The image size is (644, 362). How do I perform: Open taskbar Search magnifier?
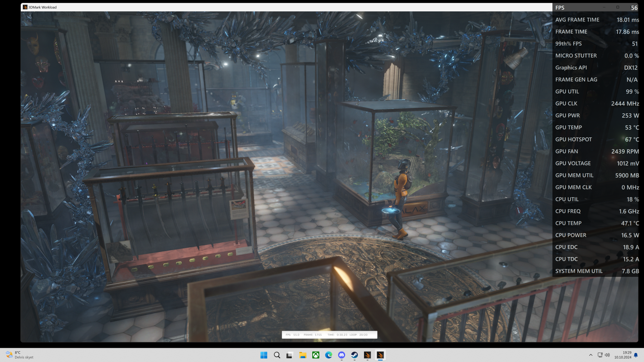[x=277, y=355]
